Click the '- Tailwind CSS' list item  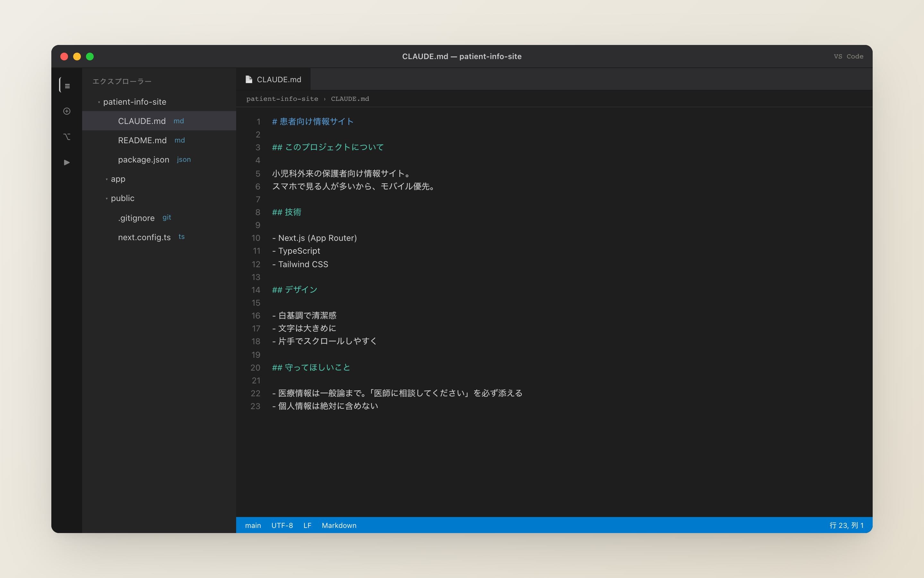tap(300, 264)
